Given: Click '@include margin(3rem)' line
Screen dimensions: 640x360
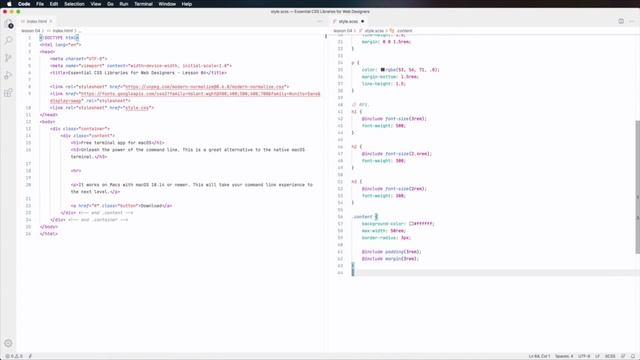Looking at the screenshot, I should pos(390,259).
